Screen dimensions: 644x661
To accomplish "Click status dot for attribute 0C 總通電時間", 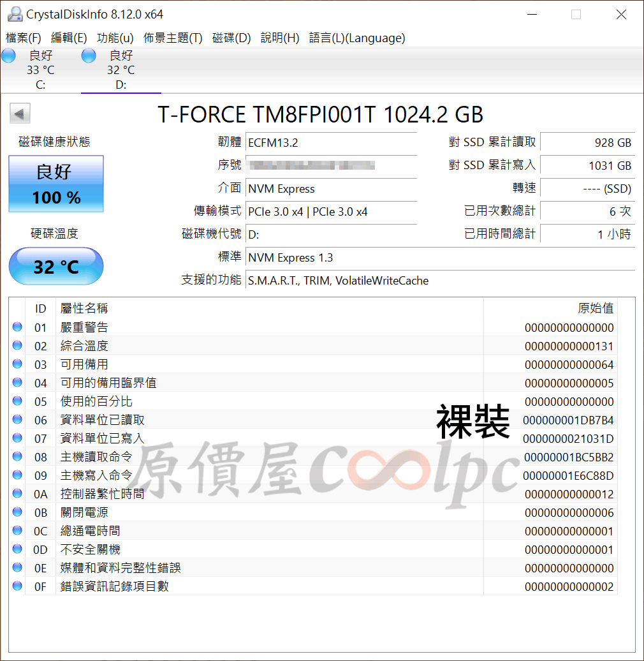I will pos(17,530).
